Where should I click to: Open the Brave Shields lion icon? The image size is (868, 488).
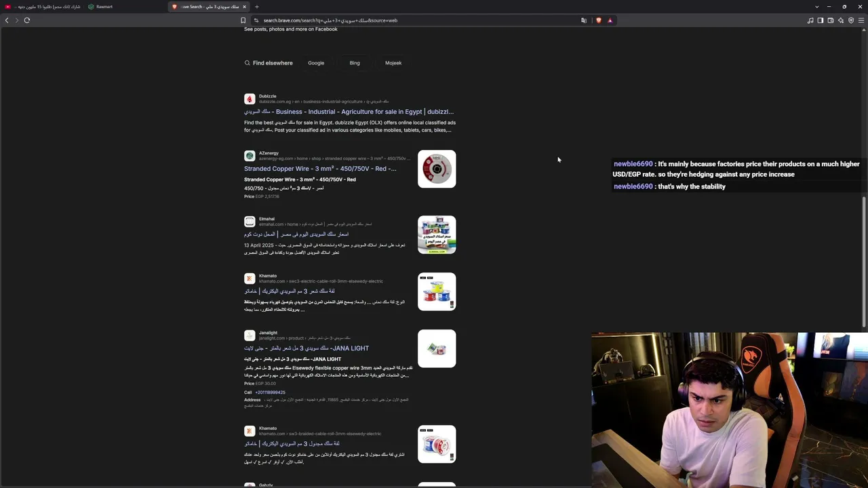coord(598,20)
